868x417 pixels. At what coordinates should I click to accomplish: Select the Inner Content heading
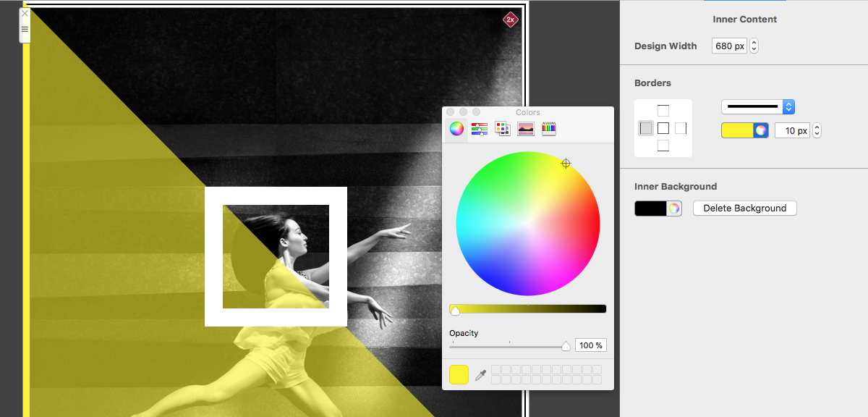[x=745, y=20]
